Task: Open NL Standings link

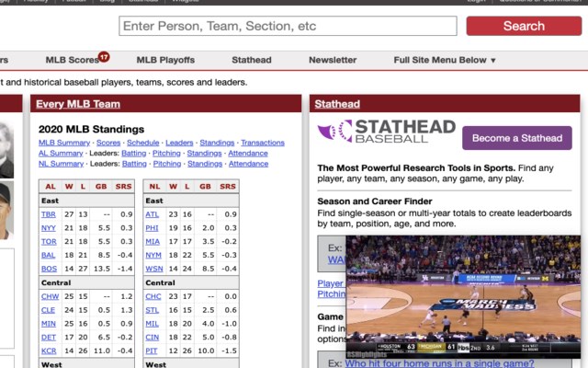Action: coord(205,164)
